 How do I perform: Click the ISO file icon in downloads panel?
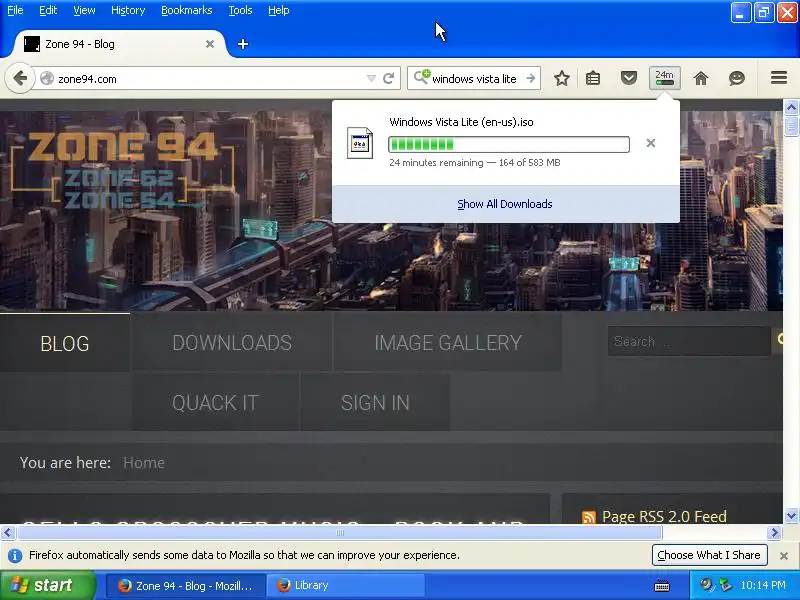coord(360,143)
